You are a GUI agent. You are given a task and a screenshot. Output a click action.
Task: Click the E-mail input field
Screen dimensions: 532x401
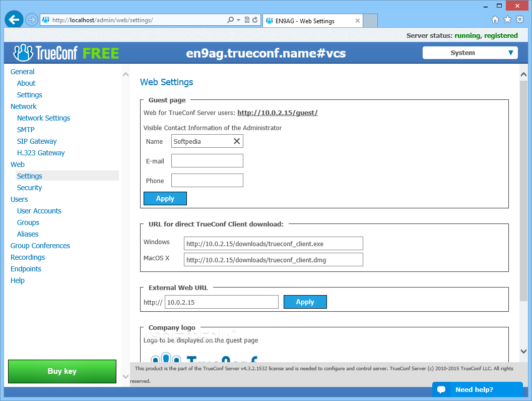coord(207,161)
